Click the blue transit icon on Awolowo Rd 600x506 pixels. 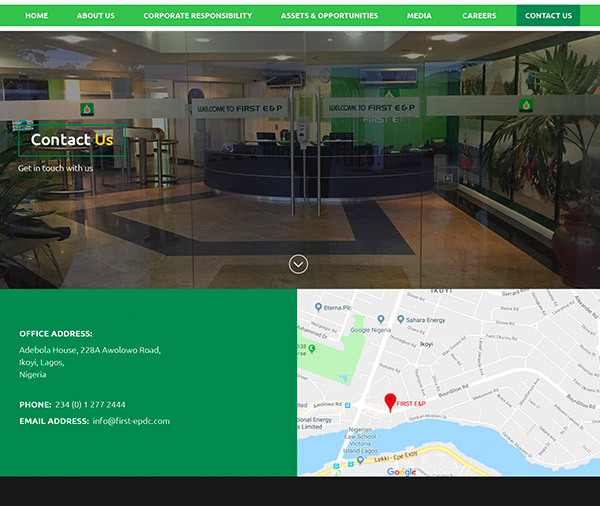pos(347,405)
